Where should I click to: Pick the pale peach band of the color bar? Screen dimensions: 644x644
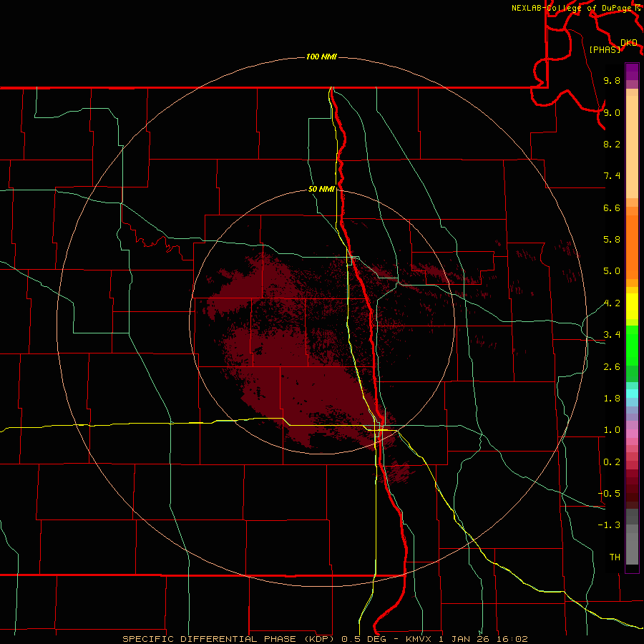pos(632,147)
